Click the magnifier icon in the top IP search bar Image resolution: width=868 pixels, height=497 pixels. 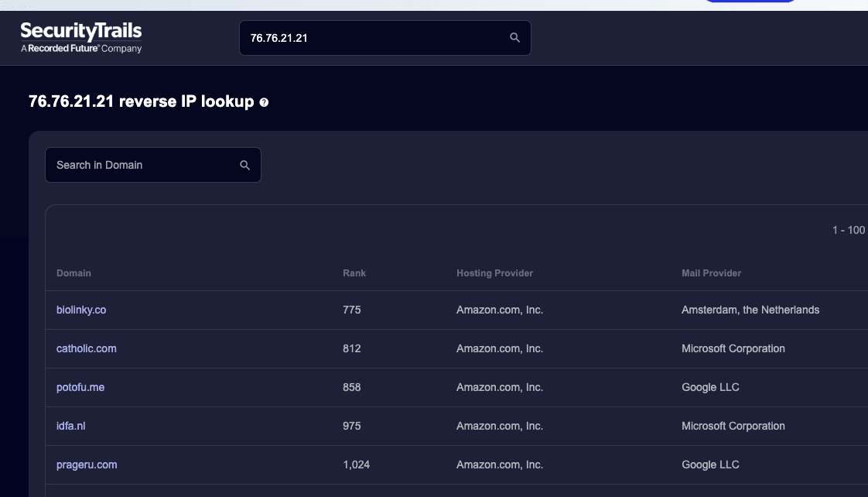tap(514, 38)
